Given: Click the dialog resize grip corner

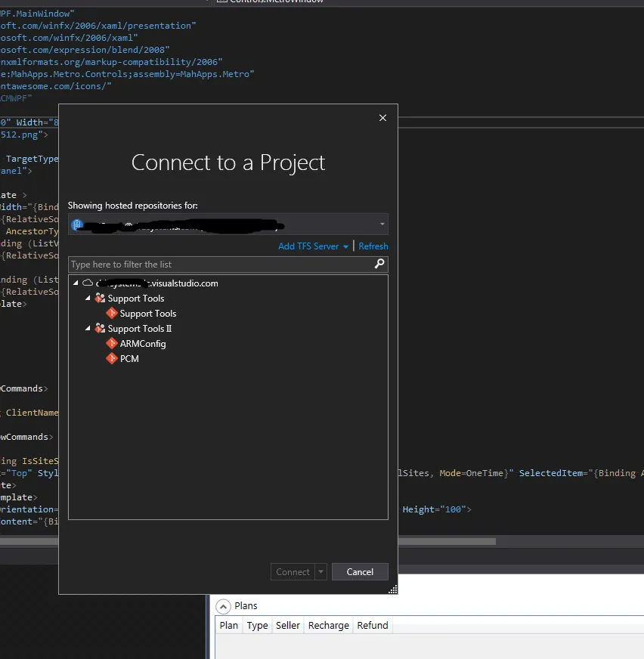Looking at the screenshot, I should pyautogui.click(x=392, y=589).
